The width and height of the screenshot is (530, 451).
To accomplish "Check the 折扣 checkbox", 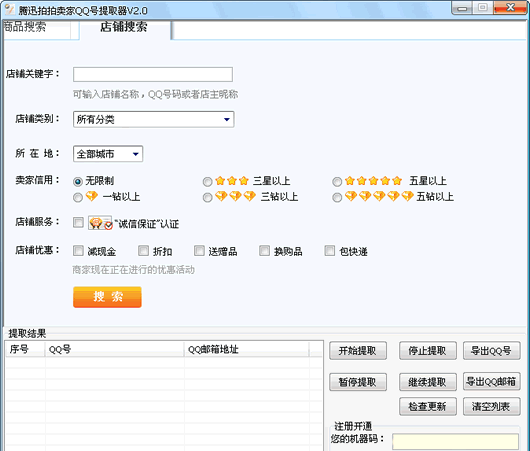I will pos(143,251).
